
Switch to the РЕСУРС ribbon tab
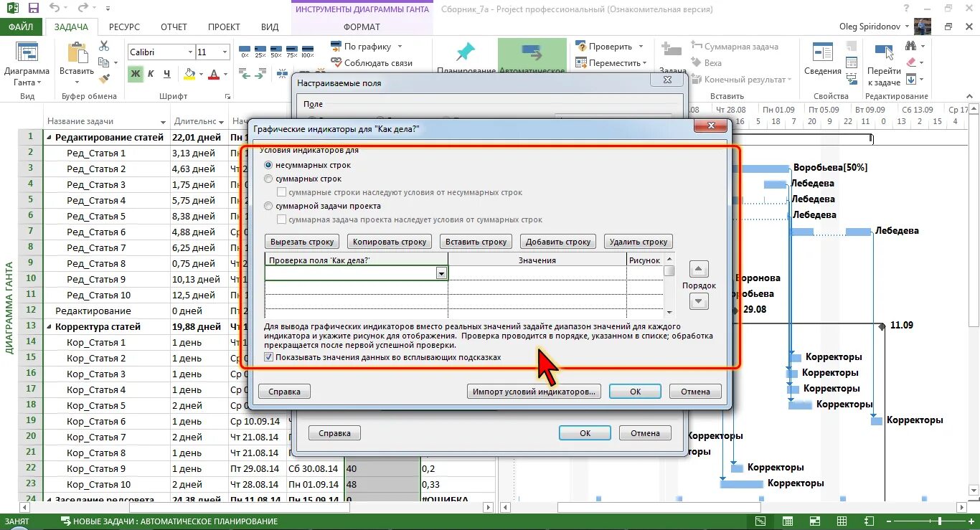(125, 27)
